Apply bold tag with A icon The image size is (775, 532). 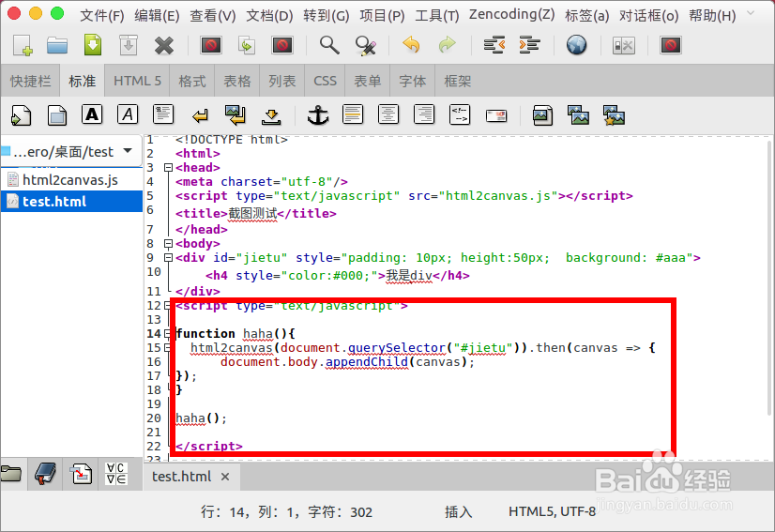pyautogui.click(x=92, y=114)
